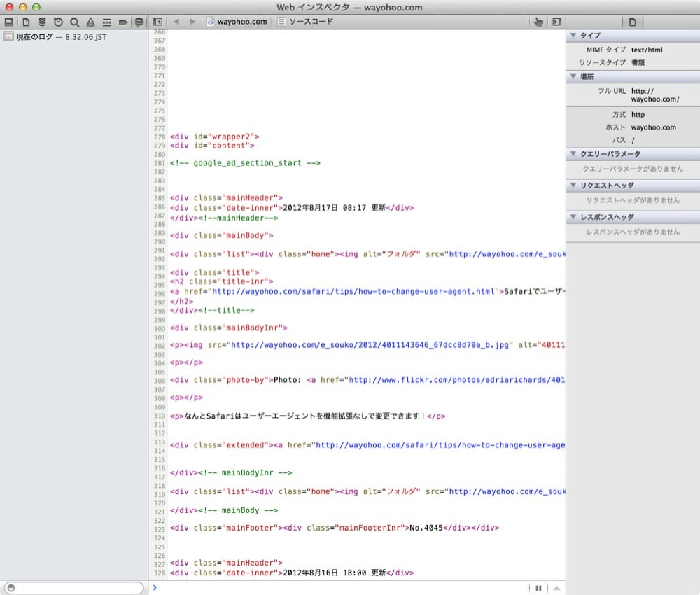The width and height of the screenshot is (700, 595).
Task: Click the 2012年8月16日 18:00 date text
Action: click(325, 573)
